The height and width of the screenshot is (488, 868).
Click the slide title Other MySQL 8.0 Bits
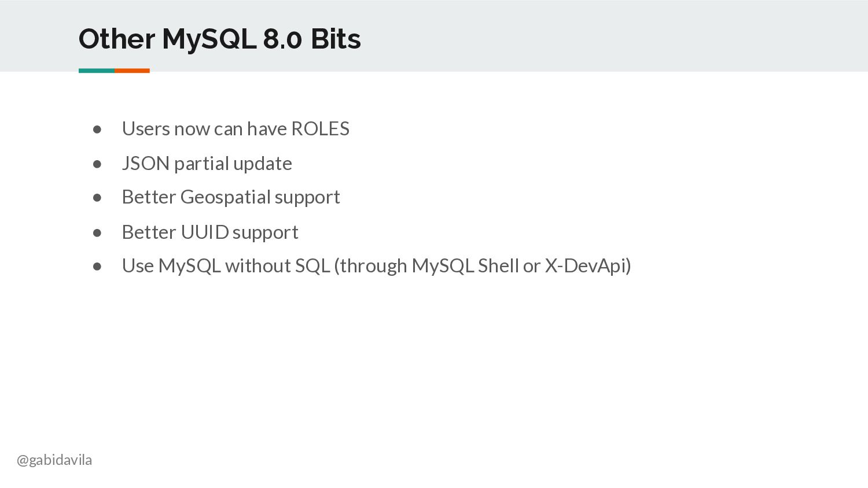(x=219, y=39)
